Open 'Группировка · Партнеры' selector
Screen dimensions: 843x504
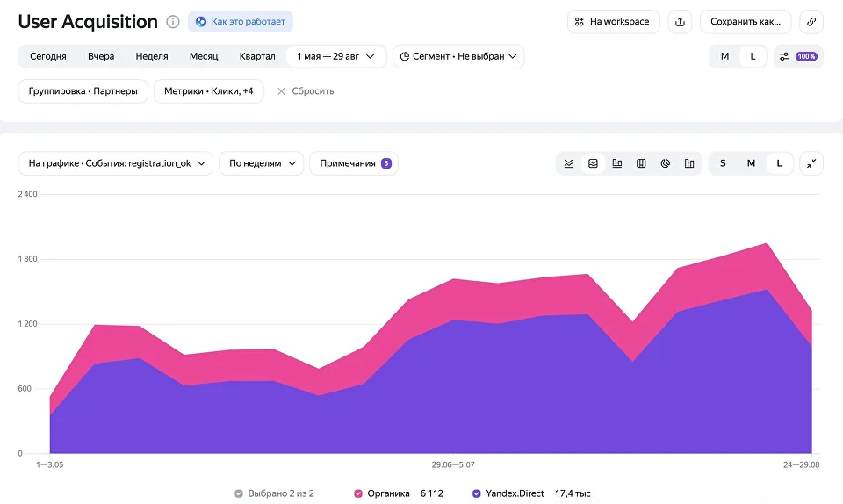tap(83, 91)
